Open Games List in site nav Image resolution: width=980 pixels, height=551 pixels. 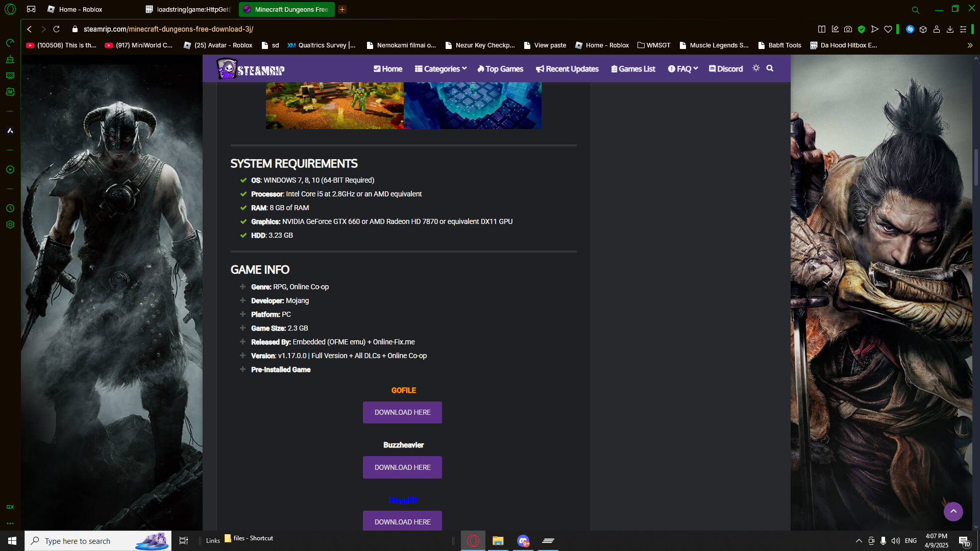(633, 69)
